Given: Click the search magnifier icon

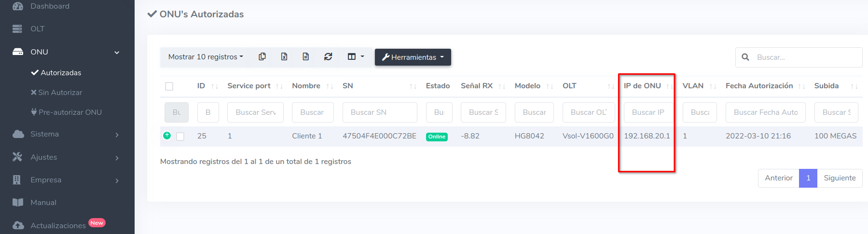Looking at the screenshot, I should pyautogui.click(x=745, y=57).
